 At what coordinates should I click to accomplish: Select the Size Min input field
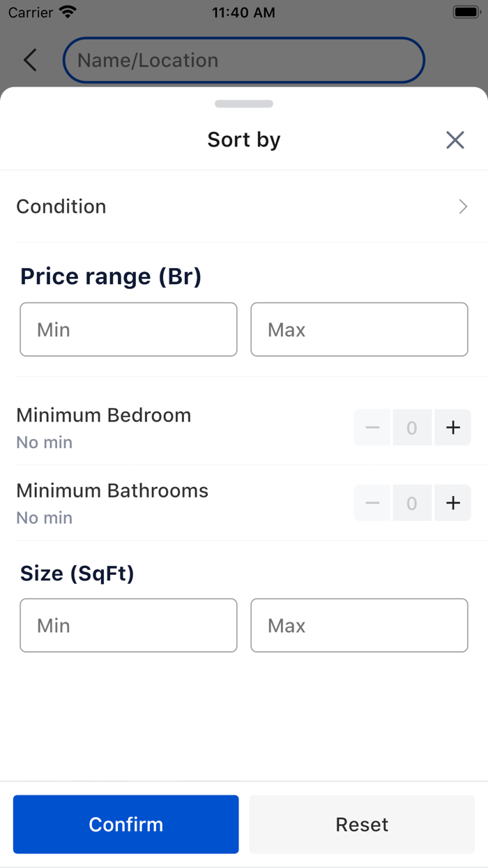[x=128, y=625]
